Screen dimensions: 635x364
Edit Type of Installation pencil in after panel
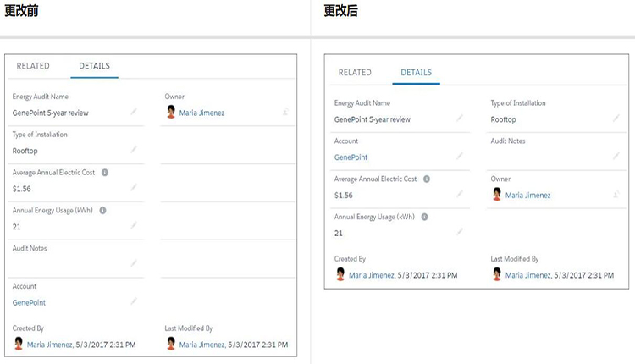click(616, 119)
